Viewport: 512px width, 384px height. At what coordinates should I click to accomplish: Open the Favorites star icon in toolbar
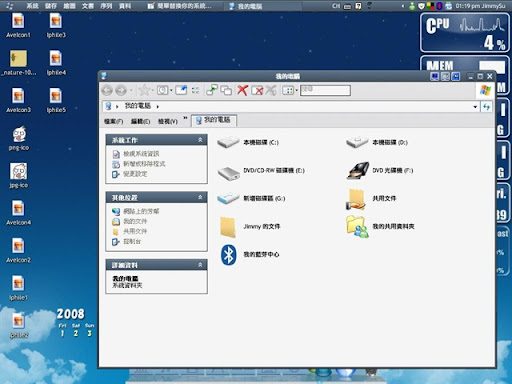pyautogui.click(x=144, y=90)
